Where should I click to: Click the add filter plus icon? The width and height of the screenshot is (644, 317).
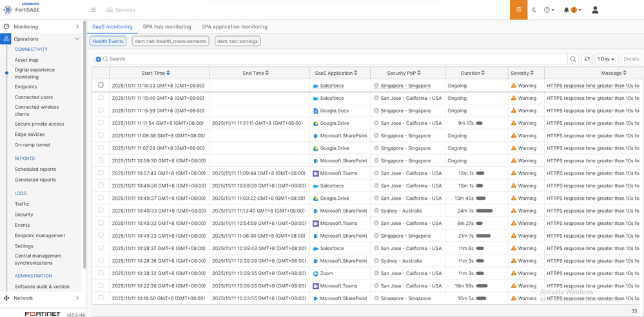pyautogui.click(x=99, y=59)
